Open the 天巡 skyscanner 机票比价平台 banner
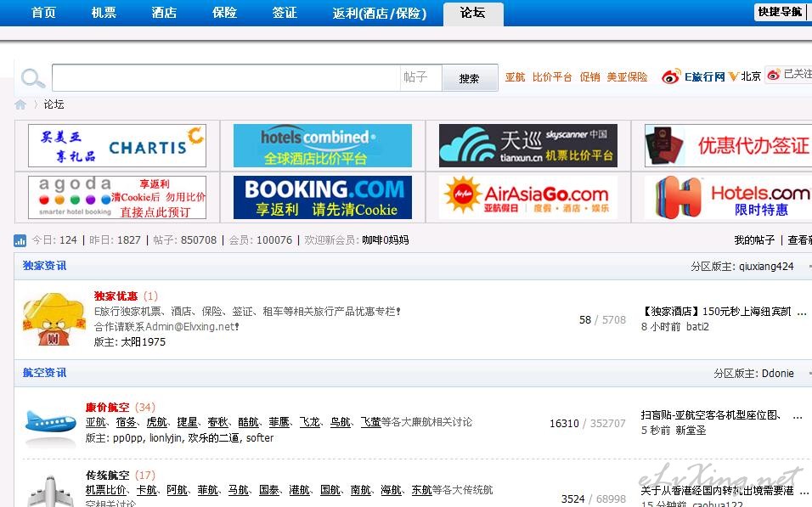Image resolution: width=812 pixels, height=507 pixels. pyautogui.click(x=528, y=145)
